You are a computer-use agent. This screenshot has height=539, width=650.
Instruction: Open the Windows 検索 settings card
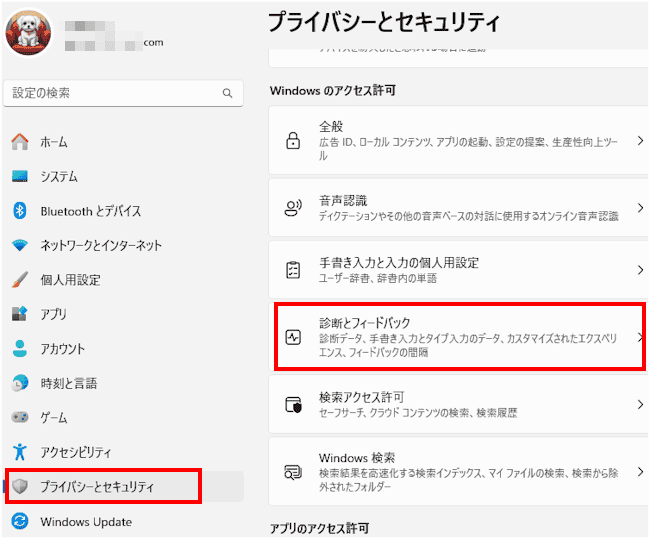tap(458, 472)
